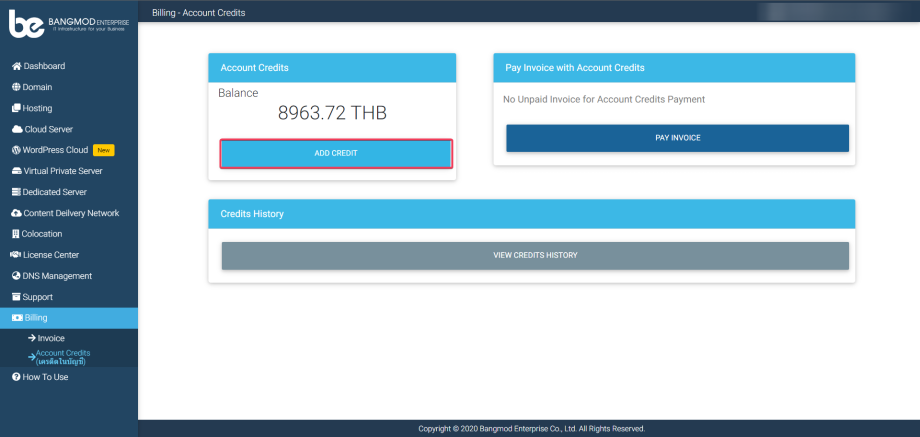
Task: Click the copyright footer text
Action: coord(532,429)
